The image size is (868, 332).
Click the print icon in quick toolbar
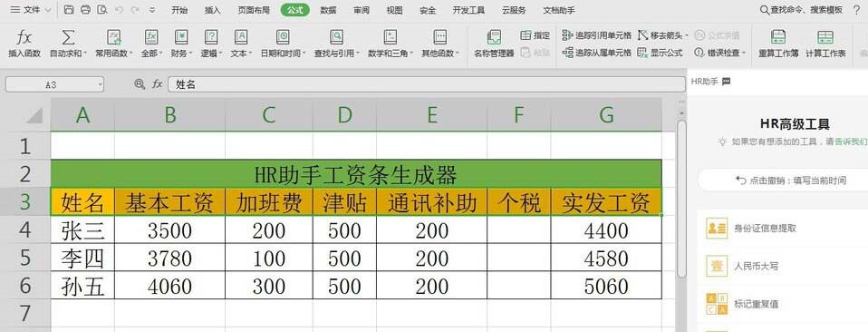coord(85,10)
